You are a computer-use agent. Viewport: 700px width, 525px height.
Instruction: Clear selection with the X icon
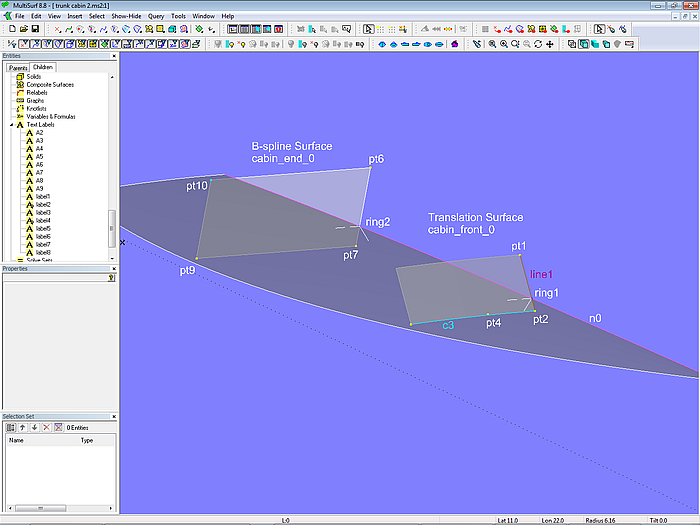[46, 427]
